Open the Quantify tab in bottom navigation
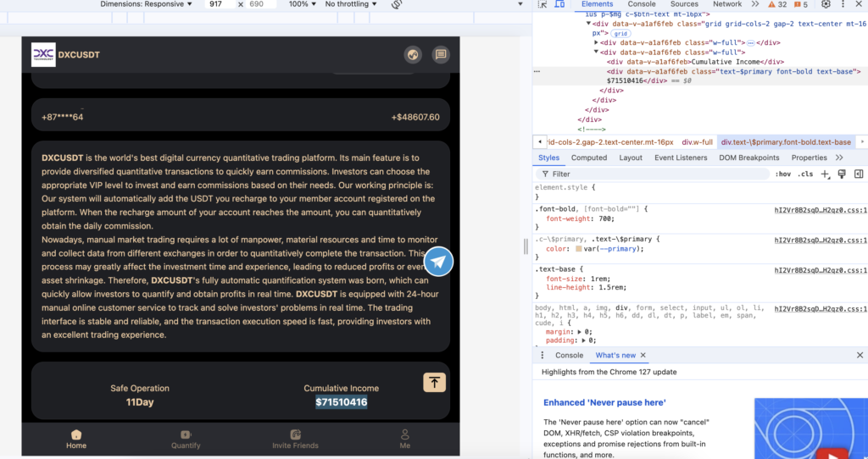The width and height of the screenshot is (868, 459). point(186,439)
